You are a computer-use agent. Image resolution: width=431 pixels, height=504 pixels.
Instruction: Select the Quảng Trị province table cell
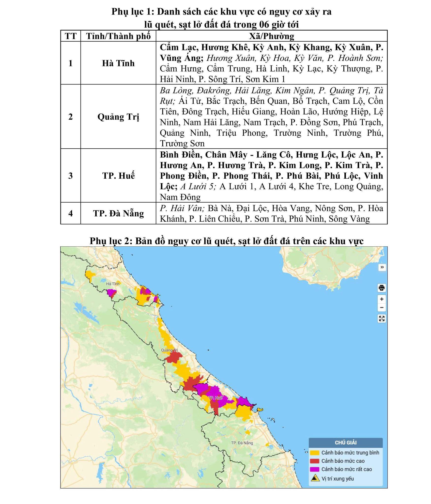(118, 117)
